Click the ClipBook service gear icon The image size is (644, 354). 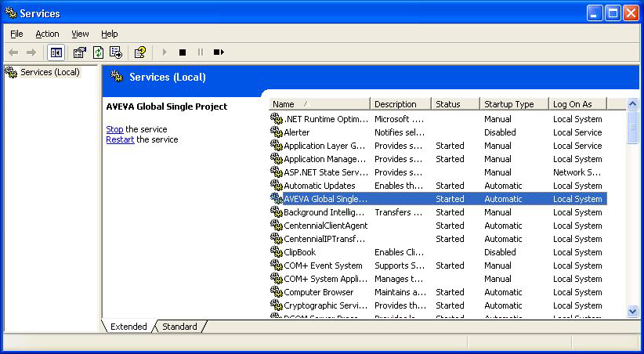coord(277,251)
